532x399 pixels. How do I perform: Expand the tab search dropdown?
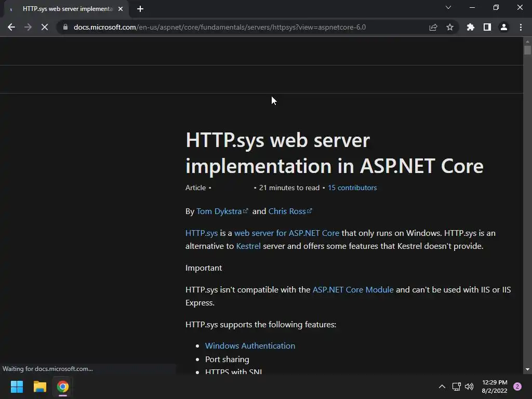click(x=448, y=7)
